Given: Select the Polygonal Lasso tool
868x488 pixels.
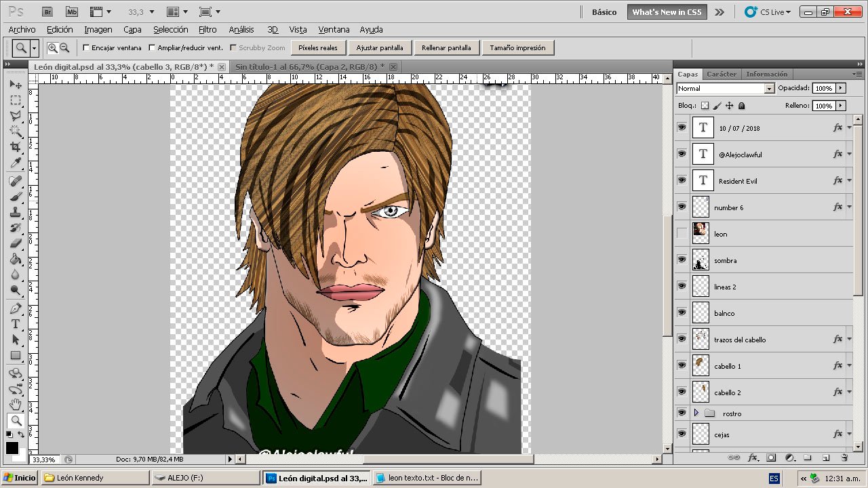Looking at the screenshot, I should tap(16, 116).
